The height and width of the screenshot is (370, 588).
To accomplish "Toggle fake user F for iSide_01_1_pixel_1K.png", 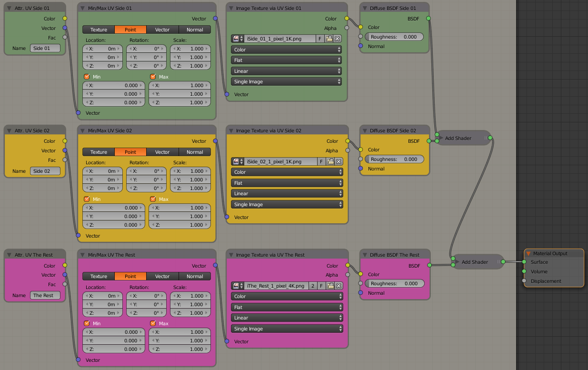I will pyautogui.click(x=321, y=39).
